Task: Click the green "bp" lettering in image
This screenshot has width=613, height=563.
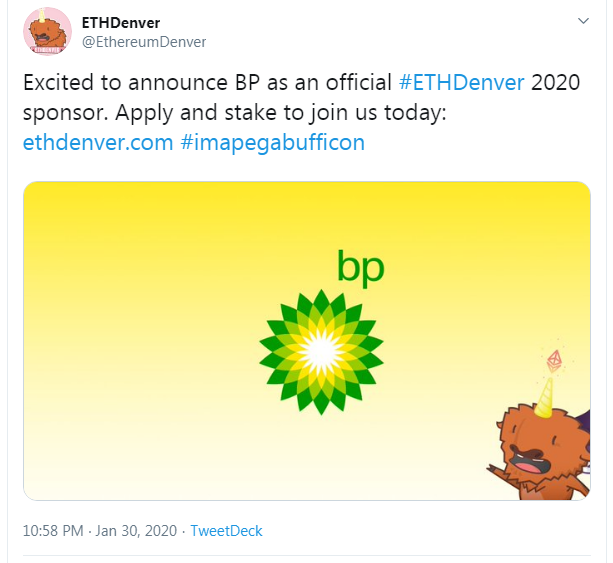Action: pos(361,266)
